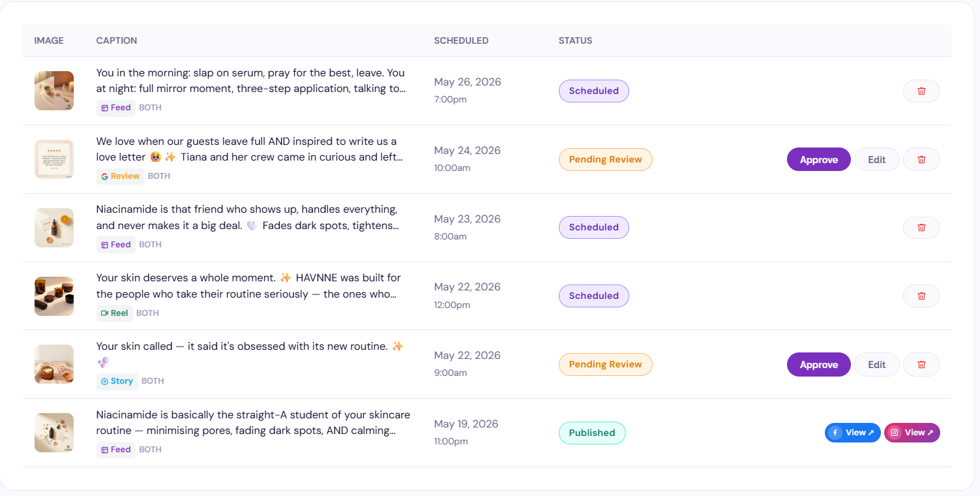Viewport: 980px width, 496px height.
Task: Click Pending Review status for May 24 post
Action: pyautogui.click(x=606, y=159)
